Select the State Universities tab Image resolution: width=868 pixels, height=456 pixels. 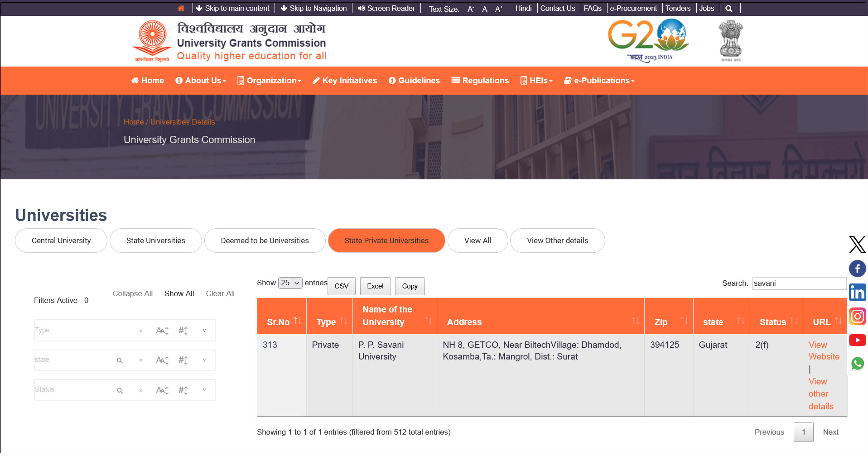[x=156, y=240]
